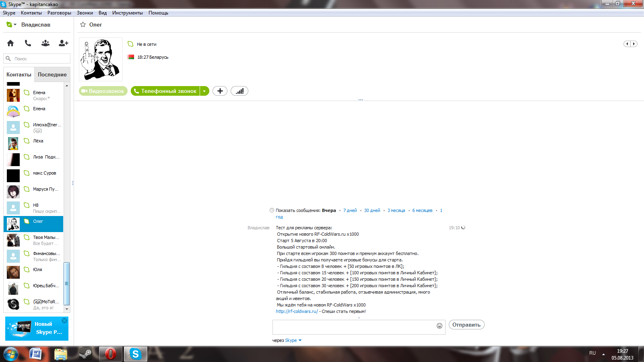644x362 pixels.
Task: Open the Контакты menu in menu bar
Action: pos(31,13)
